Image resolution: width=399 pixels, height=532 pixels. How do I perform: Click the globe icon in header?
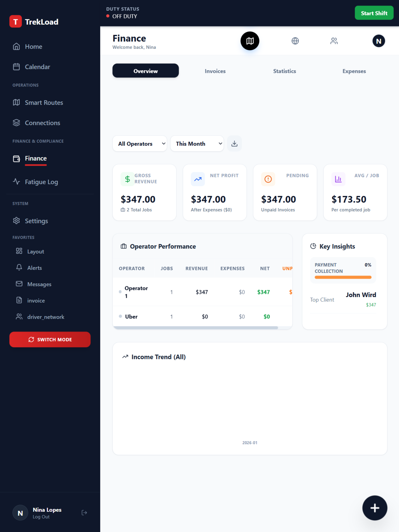tap(295, 41)
